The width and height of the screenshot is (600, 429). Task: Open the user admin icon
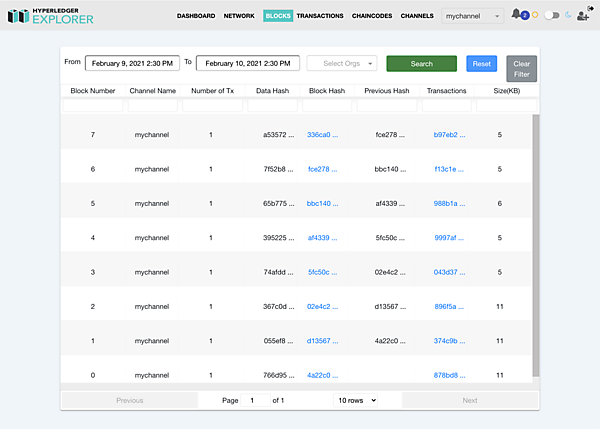click(583, 16)
